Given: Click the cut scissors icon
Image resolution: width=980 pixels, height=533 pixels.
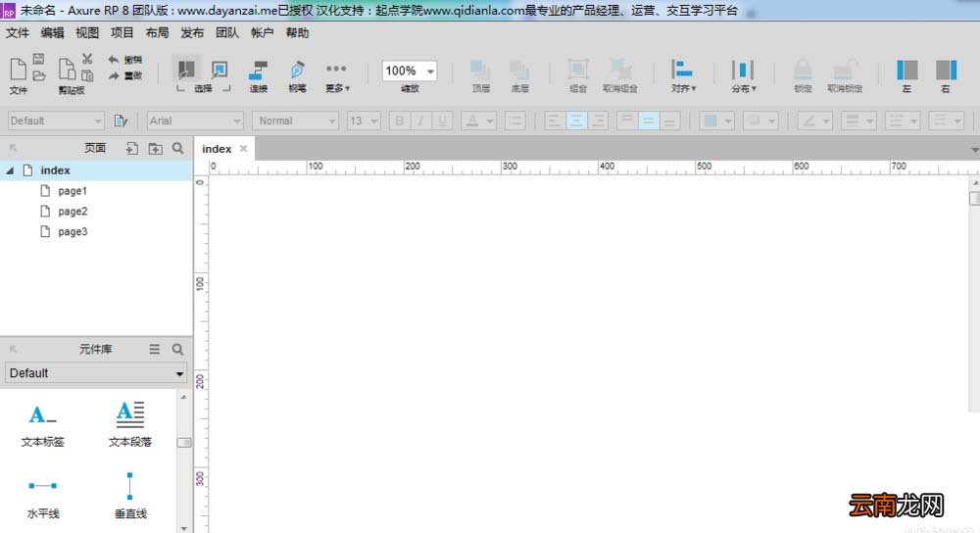Looking at the screenshot, I should click(87, 59).
